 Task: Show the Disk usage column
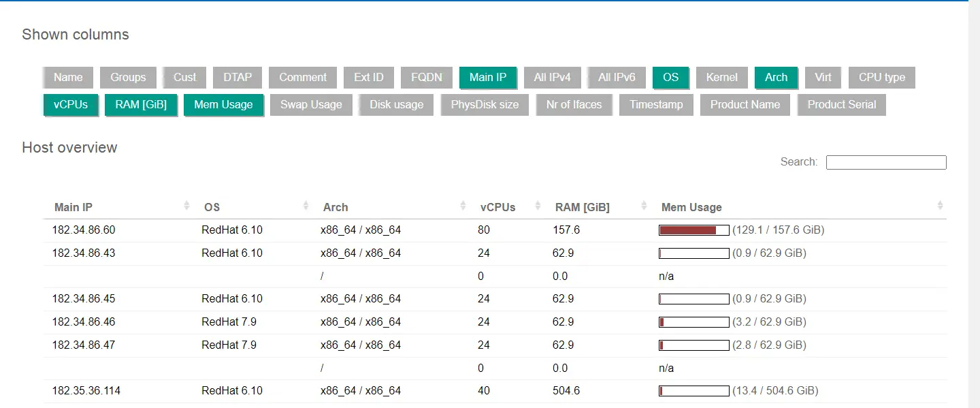pos(397,105)
